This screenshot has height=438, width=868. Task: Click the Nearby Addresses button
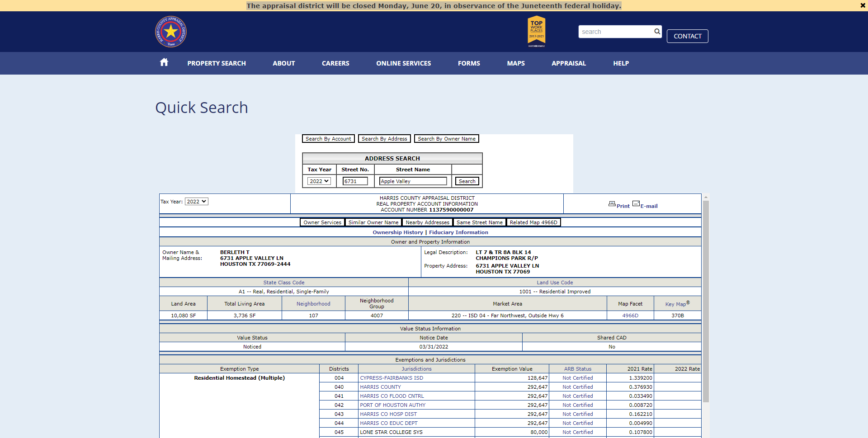pyautogui.click(x=428, y=222)
